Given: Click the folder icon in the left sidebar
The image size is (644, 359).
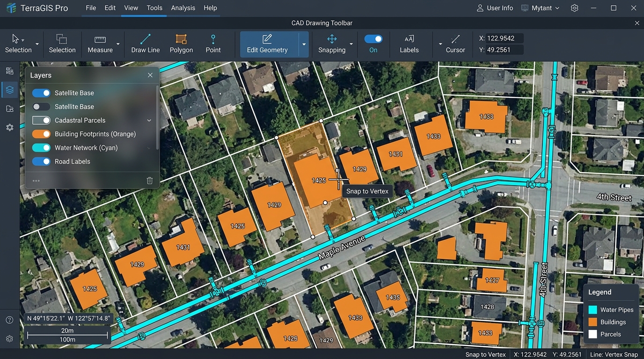Looking at the screenshot, I should [x=9, y=108].
